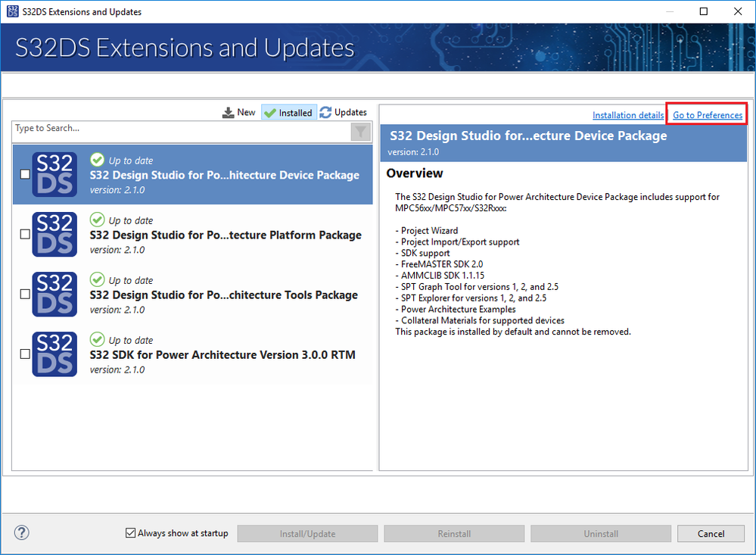The image size is (756, 555).
Task: Click S32DS logo of SDK Power Architecture row
Action: [54, 354]
